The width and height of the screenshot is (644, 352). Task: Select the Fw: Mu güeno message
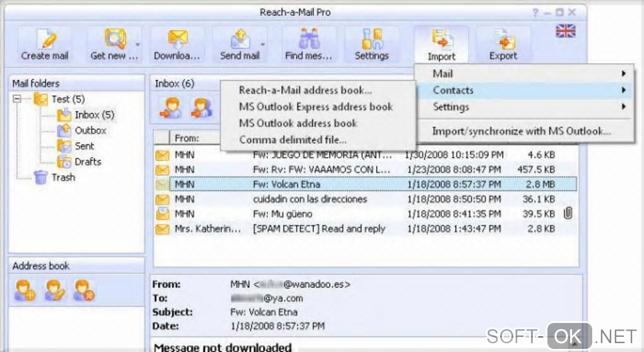pyautogui.click(x=366, y=214)
